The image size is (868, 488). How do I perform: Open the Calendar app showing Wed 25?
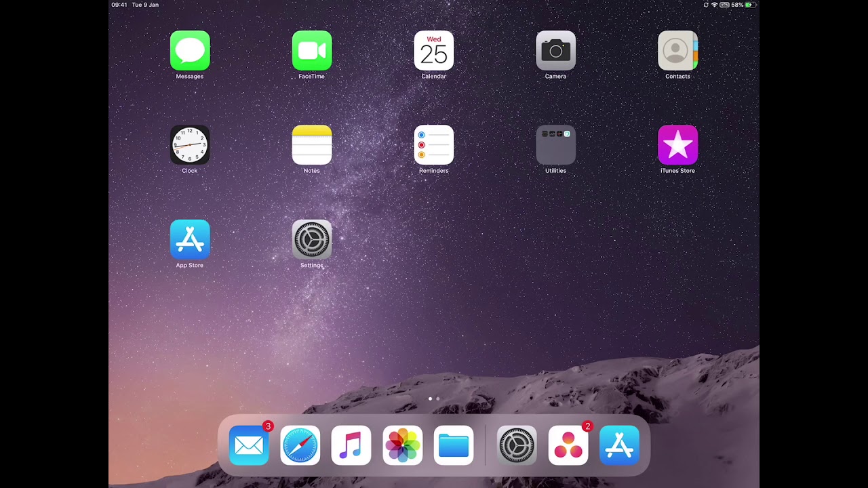click(x=434, y=51)
